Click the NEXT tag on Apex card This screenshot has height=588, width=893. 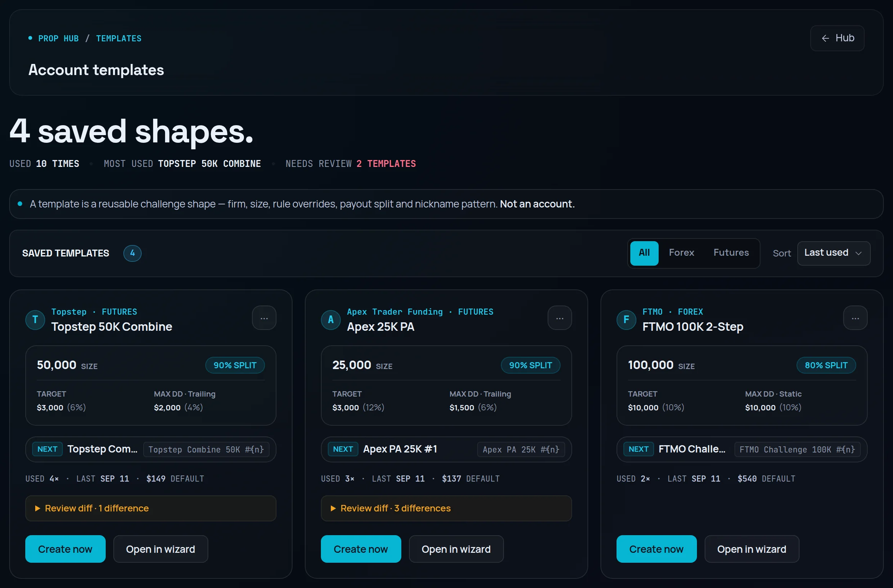click(x=343, y=449)
